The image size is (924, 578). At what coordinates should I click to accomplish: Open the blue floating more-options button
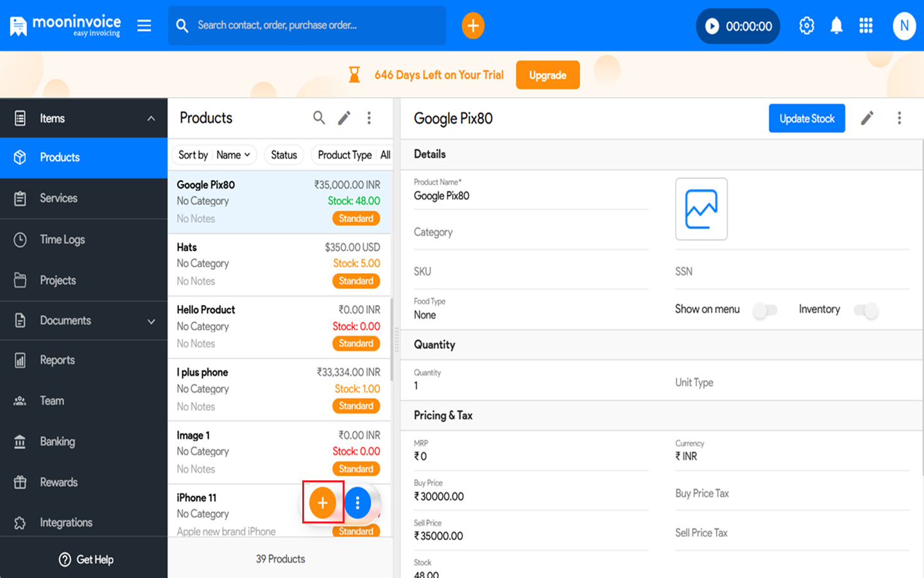pyautogui.click(x=357, y=503)
